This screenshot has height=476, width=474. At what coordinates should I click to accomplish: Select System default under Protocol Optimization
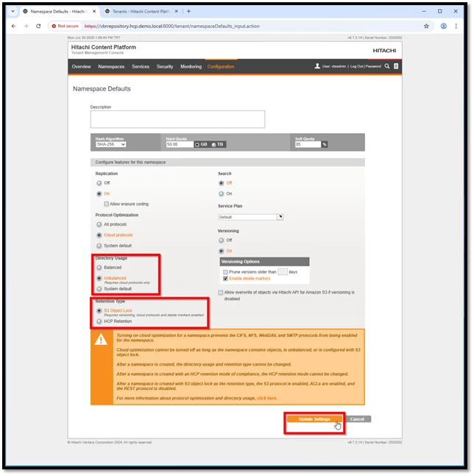click(99, 246)
